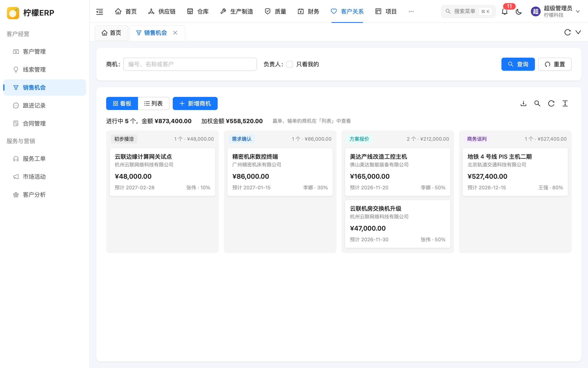Open 客户管理 in the sidebar
588x368 pixels.
(45, 52)
